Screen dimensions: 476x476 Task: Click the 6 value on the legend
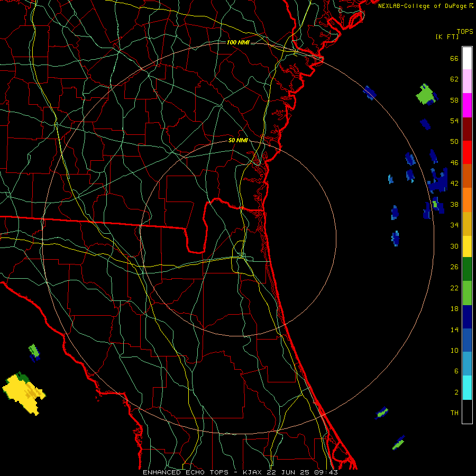coord(456,371)
